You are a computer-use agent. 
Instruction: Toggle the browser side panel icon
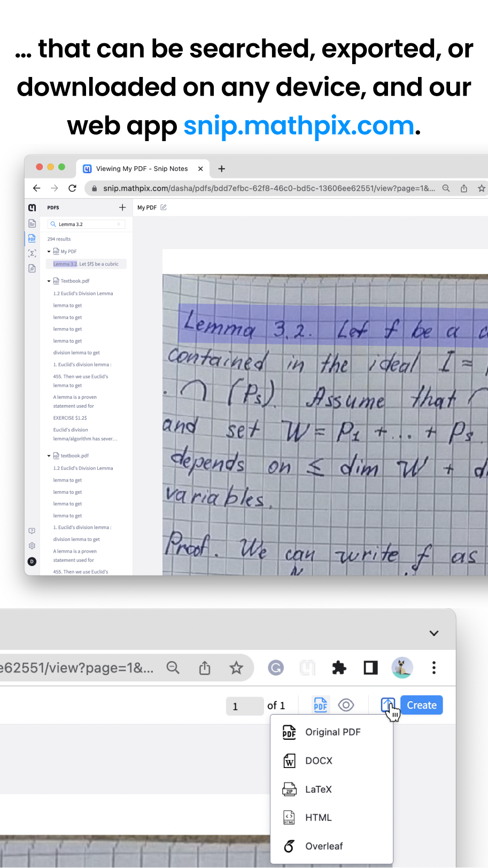(370, 668)
